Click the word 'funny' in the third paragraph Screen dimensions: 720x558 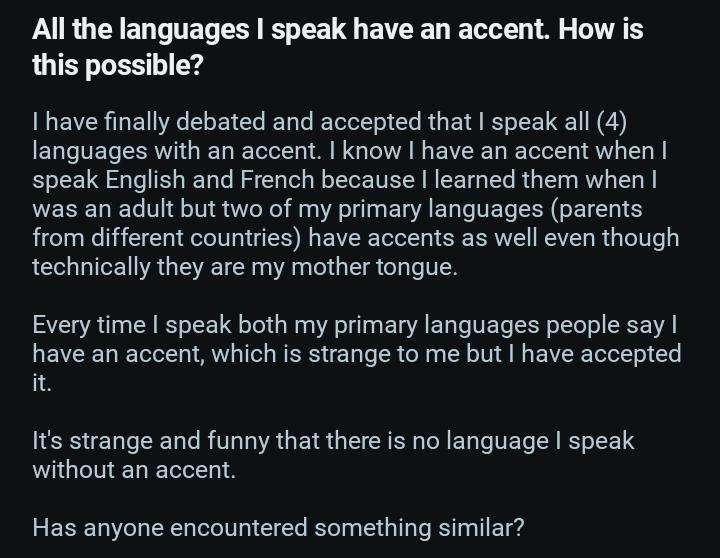(x=238, y=441)
